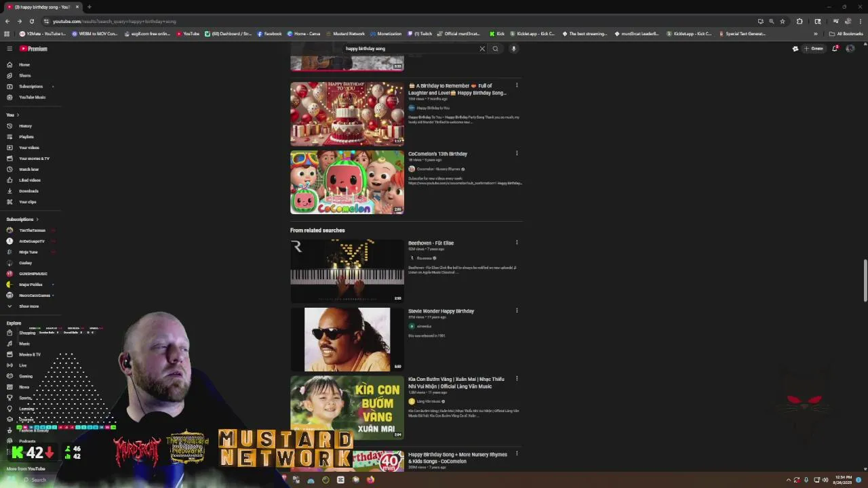This screenshot has height=488, width=868.
Task: Open the browser extensions puzzle icon
Action: [x=800, y=21]
